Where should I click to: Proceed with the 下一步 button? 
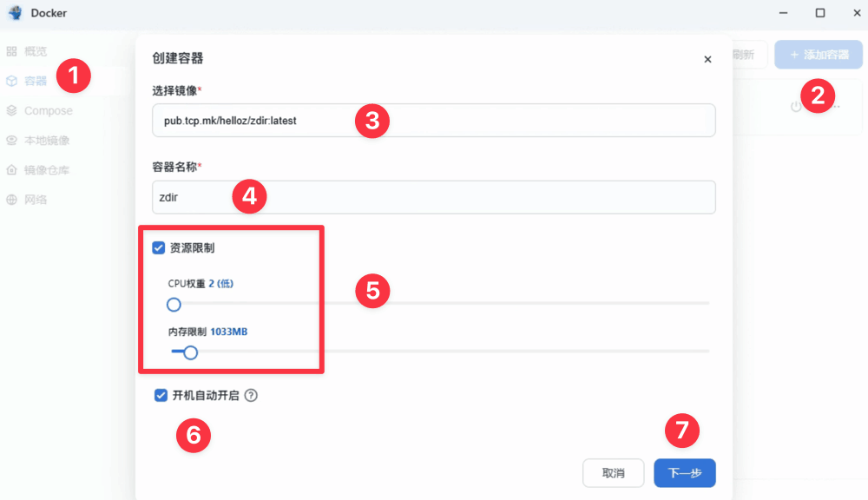[x=684, y=473]
